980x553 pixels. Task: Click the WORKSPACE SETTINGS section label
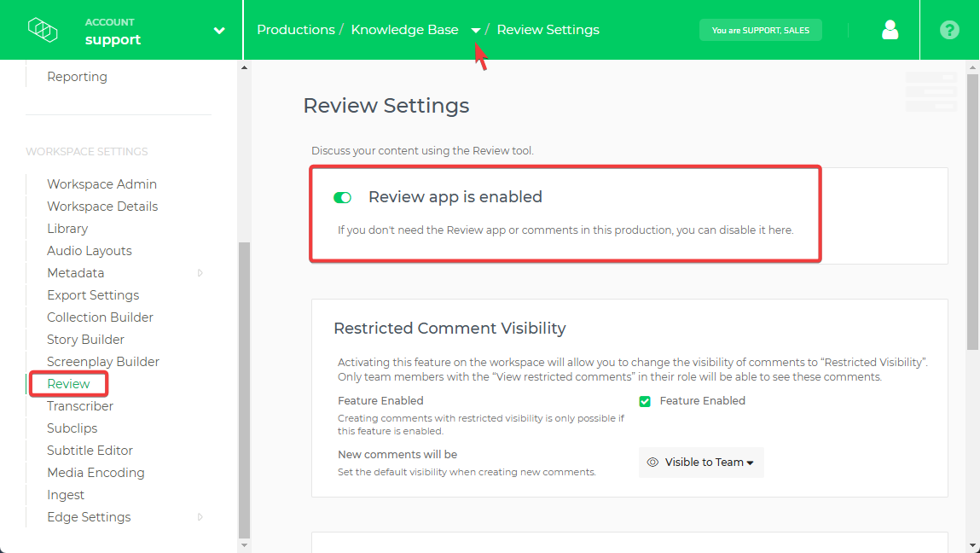[x=87, y=151]
